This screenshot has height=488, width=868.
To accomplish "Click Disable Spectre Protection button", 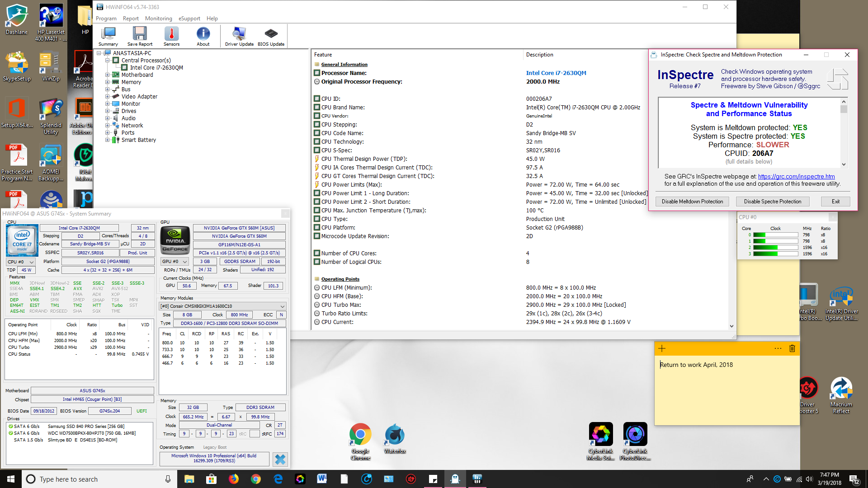I will [x=772, y=202].
